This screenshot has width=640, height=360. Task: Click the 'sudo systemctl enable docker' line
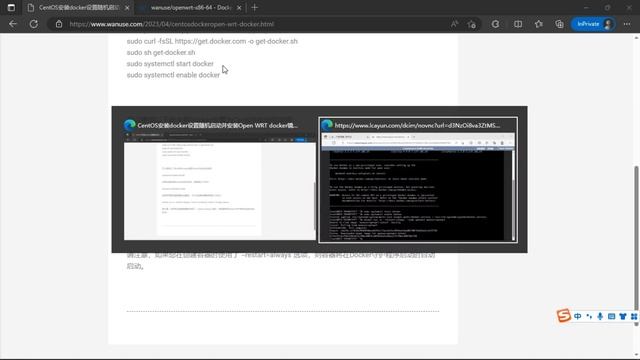[173, 75]
